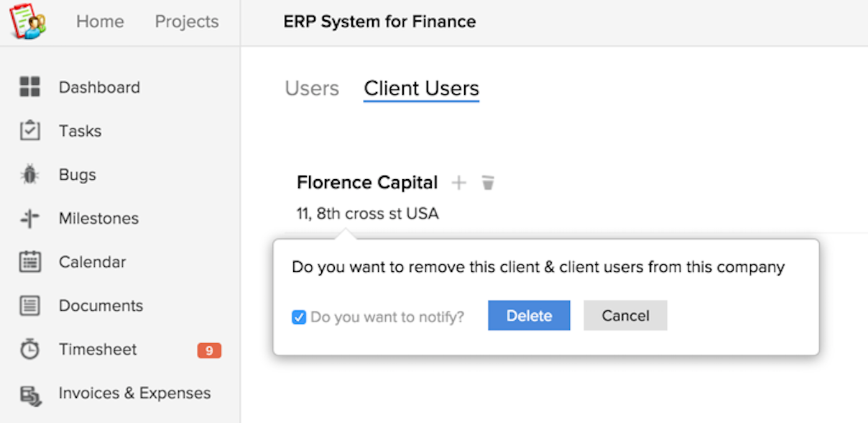This screenshot has width=868, height=423.
Task: Select the Client Users tab
Action: [x=421, y=88]
